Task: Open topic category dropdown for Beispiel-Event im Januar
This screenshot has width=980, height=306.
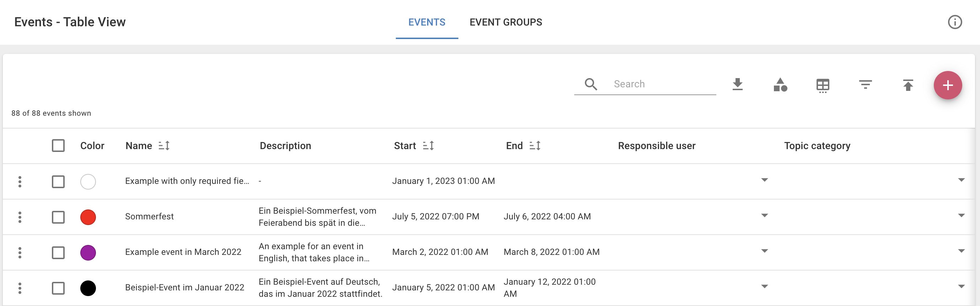Action: (x=961, y=286)
